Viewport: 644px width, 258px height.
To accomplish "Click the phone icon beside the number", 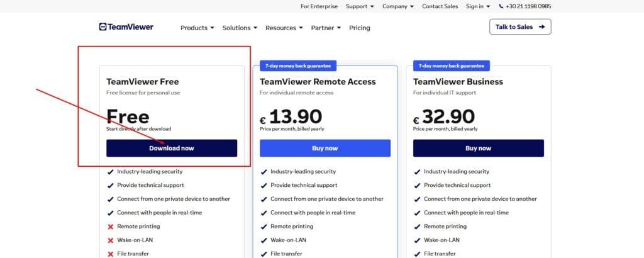I will (501, 6).
